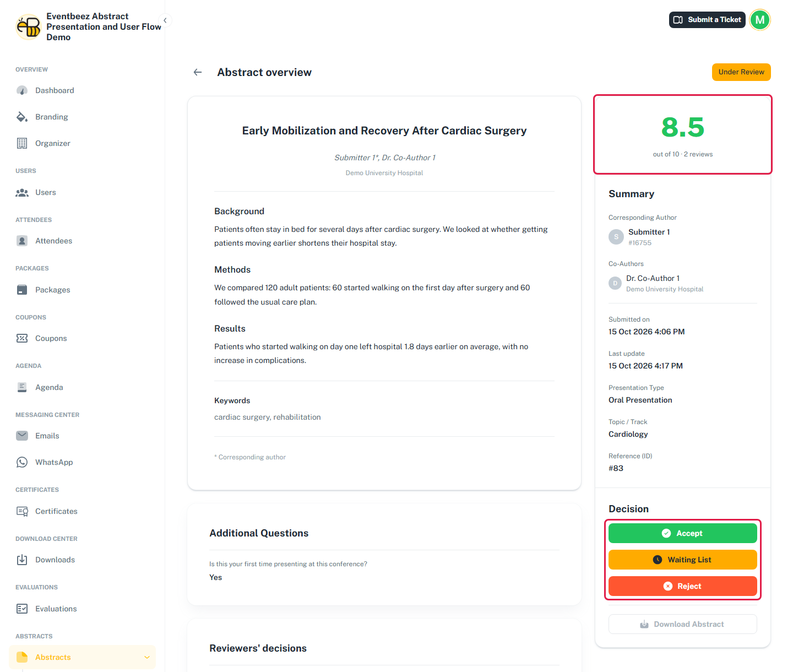Open the Users list
Screen dimensions: 793x672
click(83, 192)
